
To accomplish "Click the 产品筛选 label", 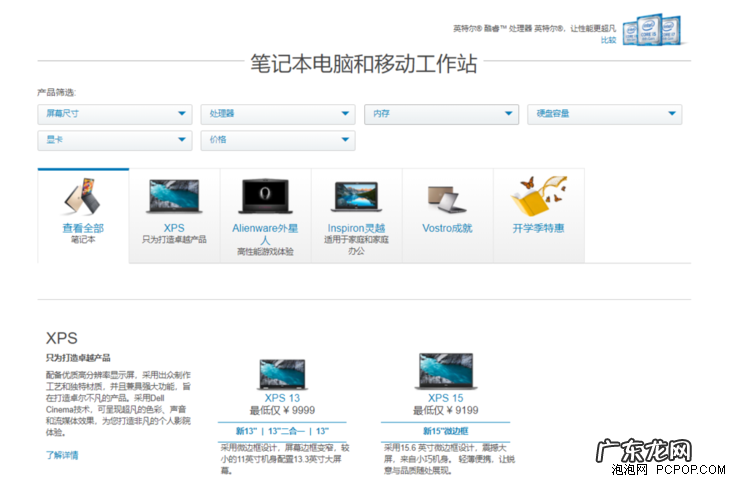I will [x=56, y=92].
